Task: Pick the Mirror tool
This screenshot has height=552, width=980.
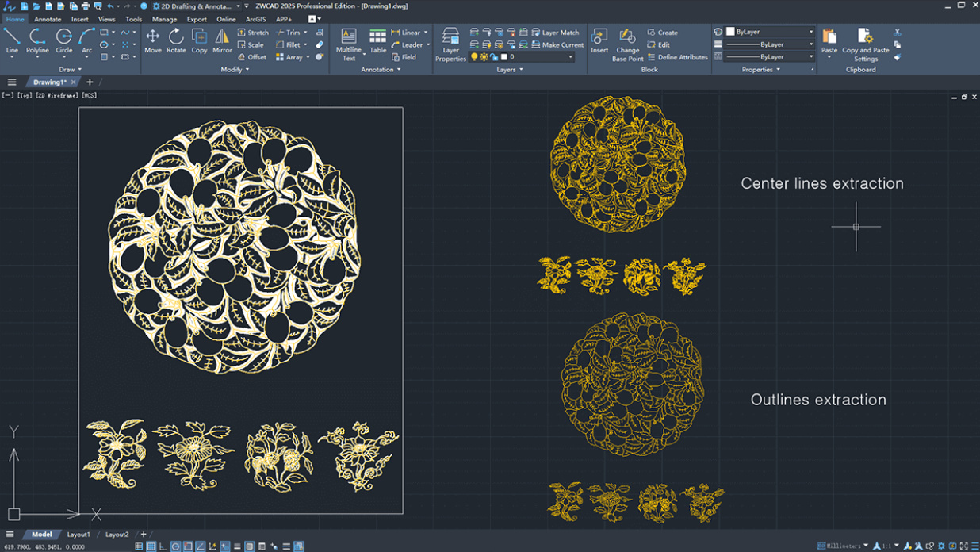Action: [x=222, y=40]
